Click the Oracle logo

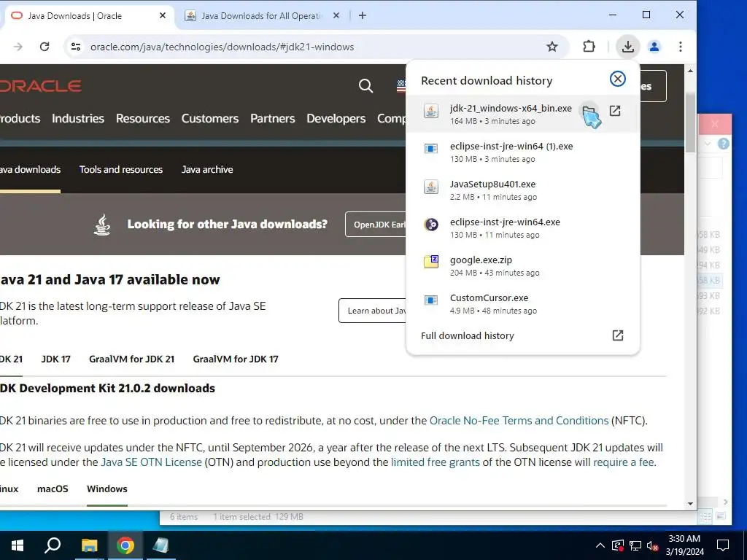(41, 86)
